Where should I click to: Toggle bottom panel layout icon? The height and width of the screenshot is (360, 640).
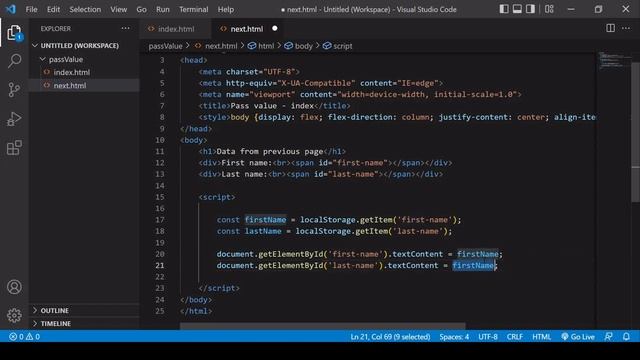point(517,9)
